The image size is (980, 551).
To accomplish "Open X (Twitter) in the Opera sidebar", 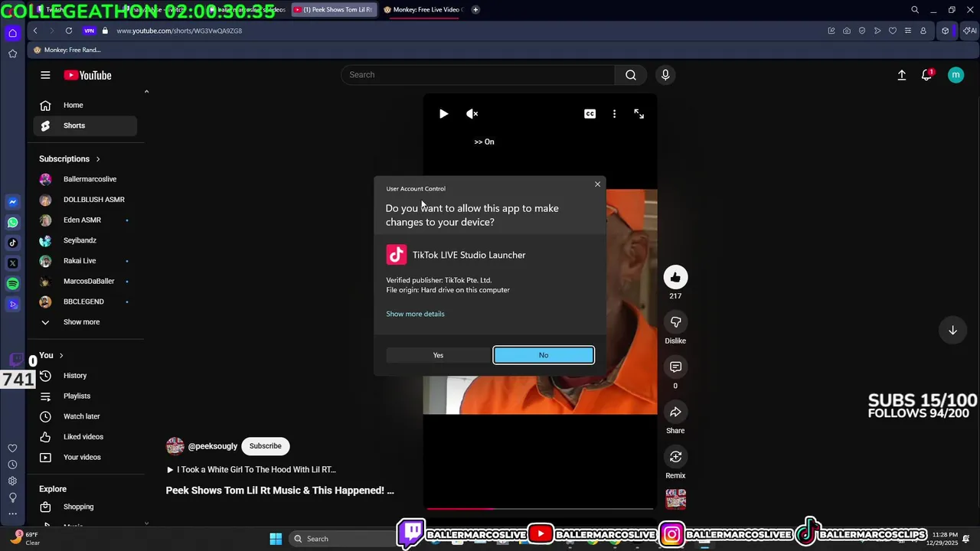I will tap(12, 263).
